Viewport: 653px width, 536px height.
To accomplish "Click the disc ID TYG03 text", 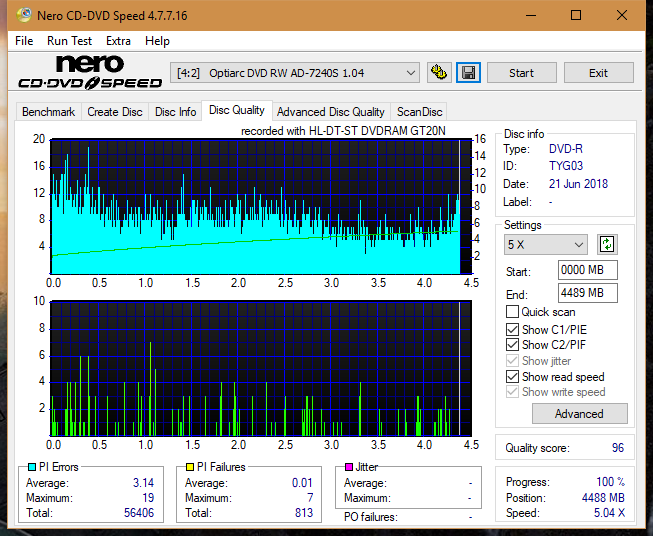I will point(566,166).
